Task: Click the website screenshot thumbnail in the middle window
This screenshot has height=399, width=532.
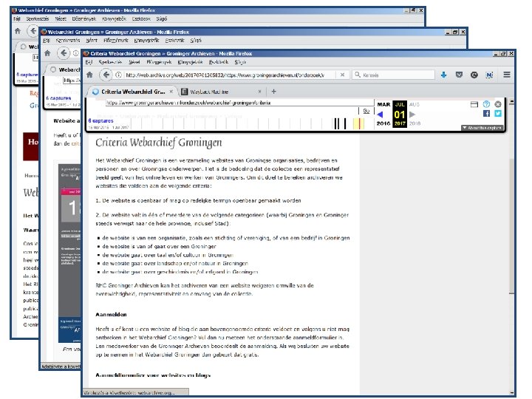Action: 69,253
